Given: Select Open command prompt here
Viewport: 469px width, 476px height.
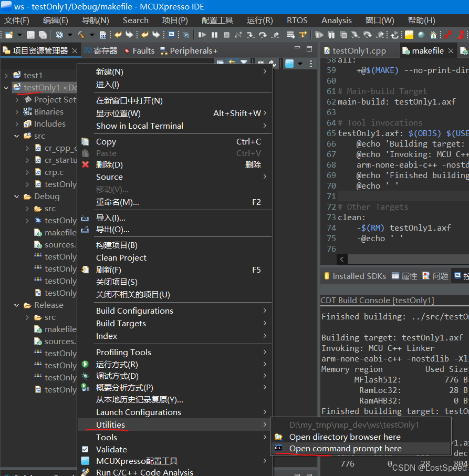Looking at the screenshot, I should coord(360,448).
